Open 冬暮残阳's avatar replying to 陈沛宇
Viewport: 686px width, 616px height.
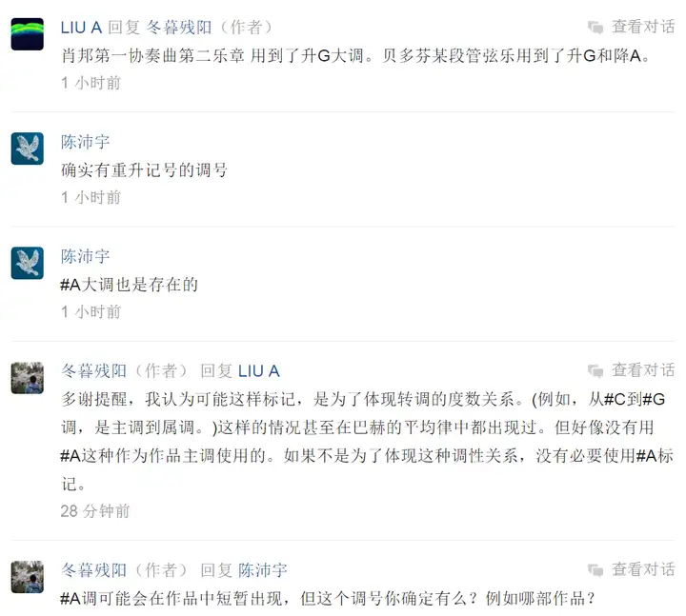pyautogui.click(x=27, y=577)
